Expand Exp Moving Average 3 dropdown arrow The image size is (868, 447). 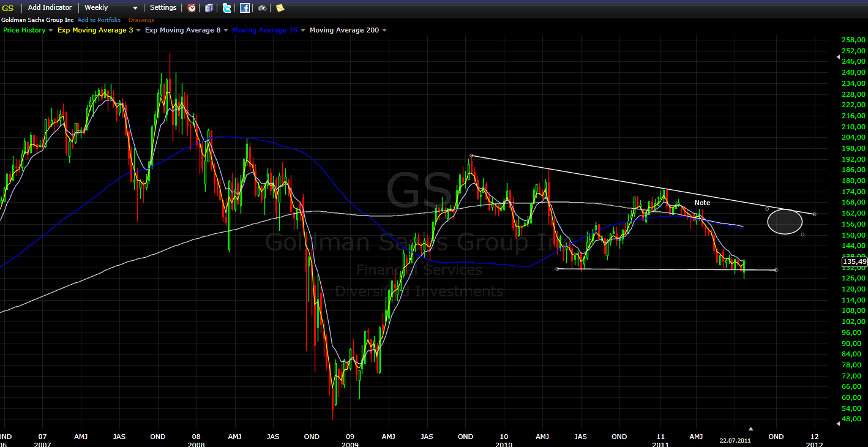coord(138,30)
